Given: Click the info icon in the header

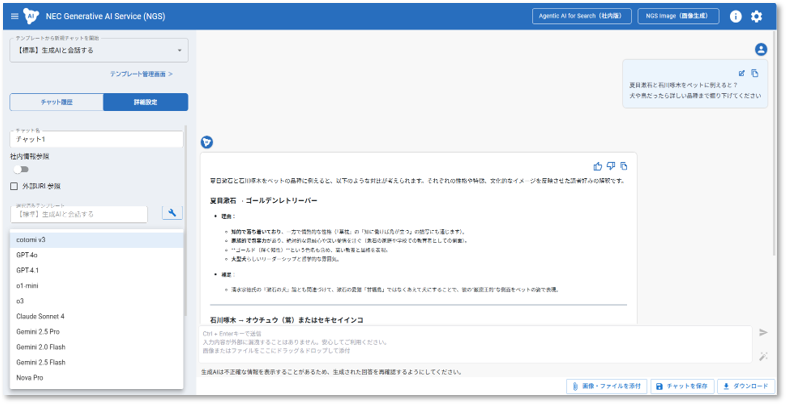Looking at the screenshot, I should [736, 16].
